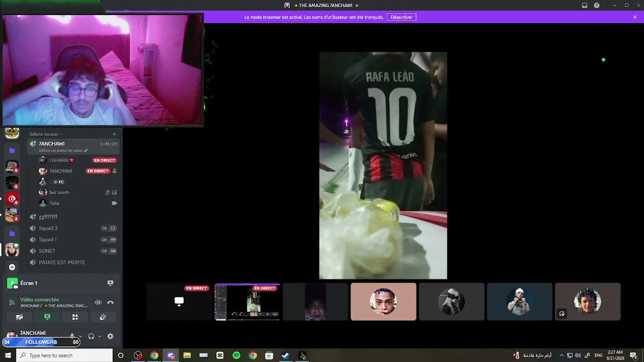Toggle screen share button
Screen dimensions: 644x362
pos(47,317)
